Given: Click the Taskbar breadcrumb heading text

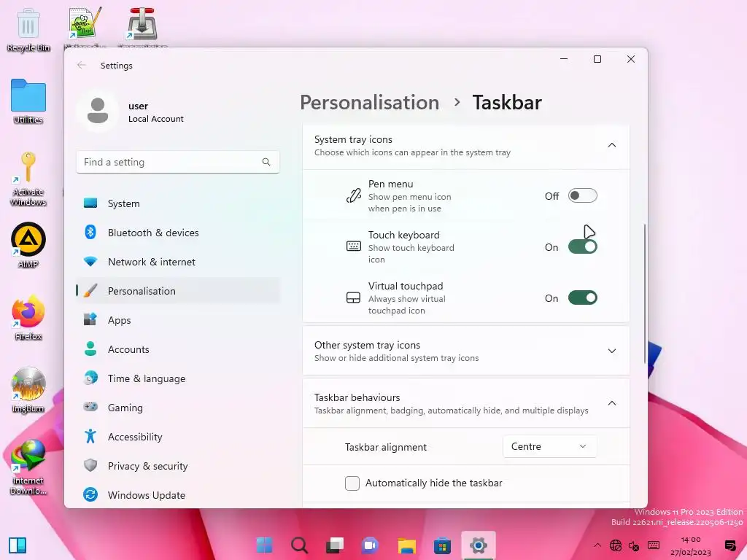Looking at the screenshot, I should (507, 102).
